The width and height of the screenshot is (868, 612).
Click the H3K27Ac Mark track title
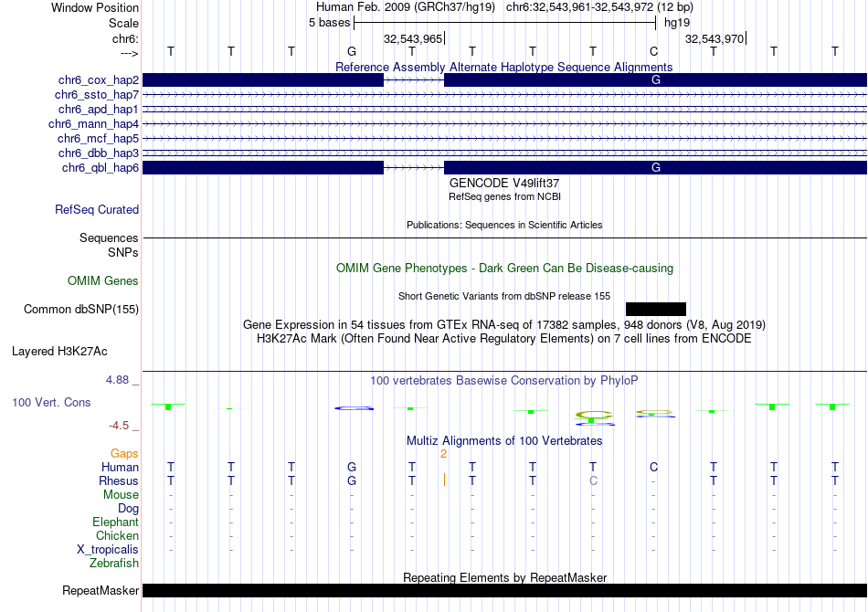pos(504,339)
